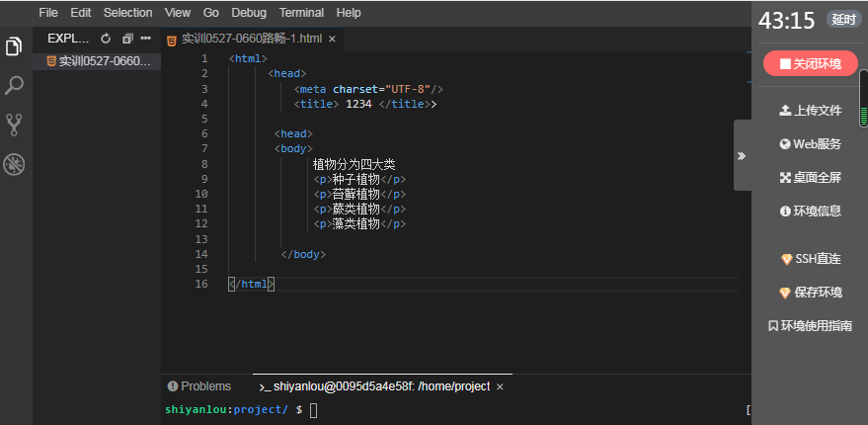Open the File menu

pyautogui.click(x=48, y=13)
